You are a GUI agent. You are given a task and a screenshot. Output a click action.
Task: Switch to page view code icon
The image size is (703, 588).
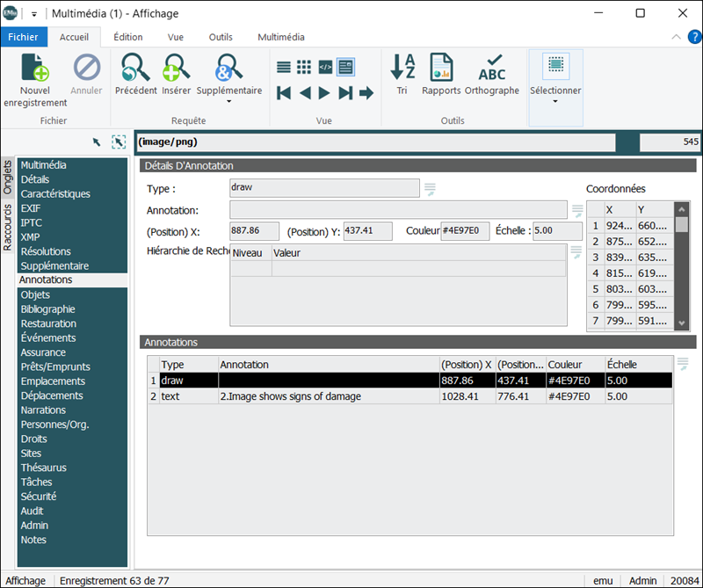pos(325,68)
